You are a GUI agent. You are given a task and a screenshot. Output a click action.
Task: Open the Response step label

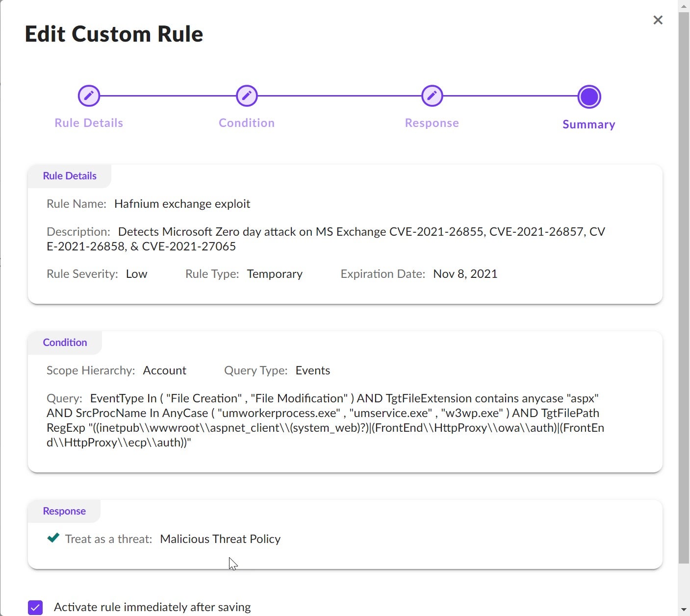click(x=432, y=123)
